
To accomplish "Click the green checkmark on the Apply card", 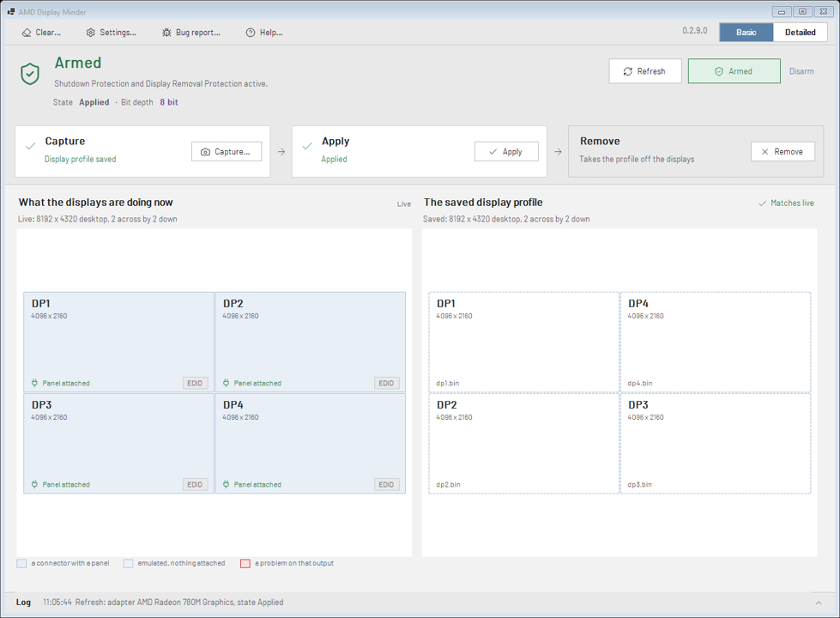I will click(307, 146).
